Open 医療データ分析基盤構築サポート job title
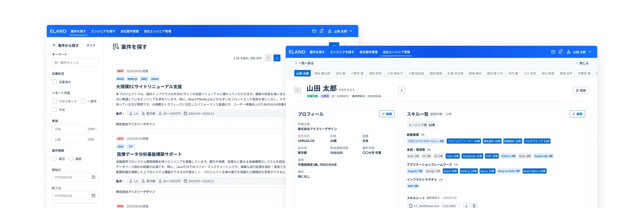 tap(149, 154)
